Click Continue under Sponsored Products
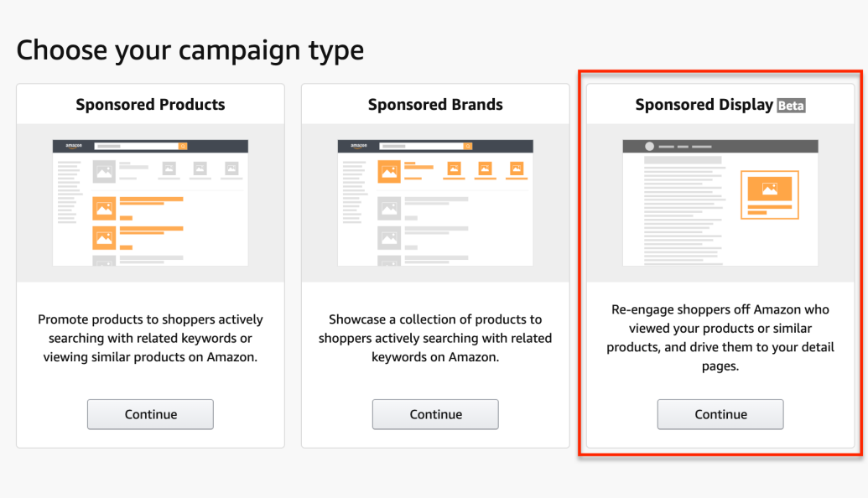This screenshot has height=498, width=868. (x=150, y=414)
